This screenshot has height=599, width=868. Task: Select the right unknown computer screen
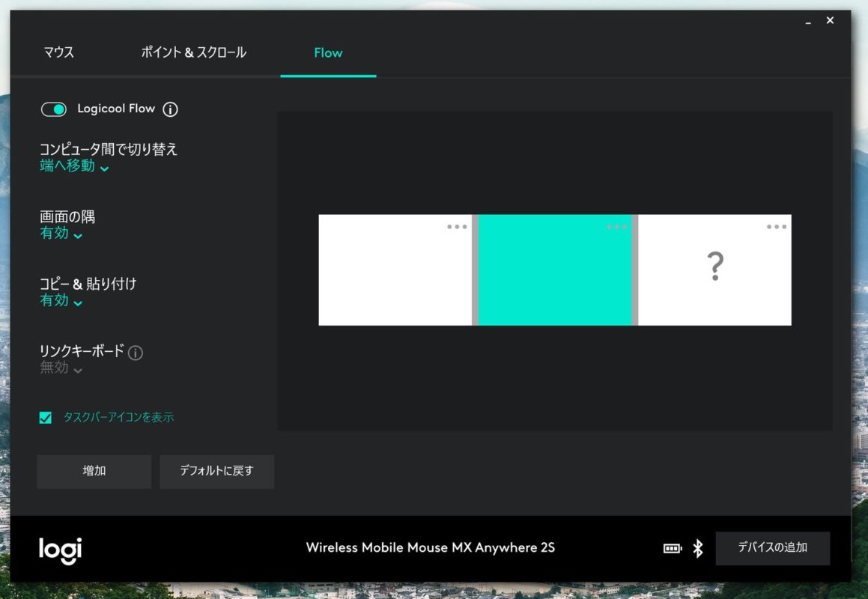(714, 270)
